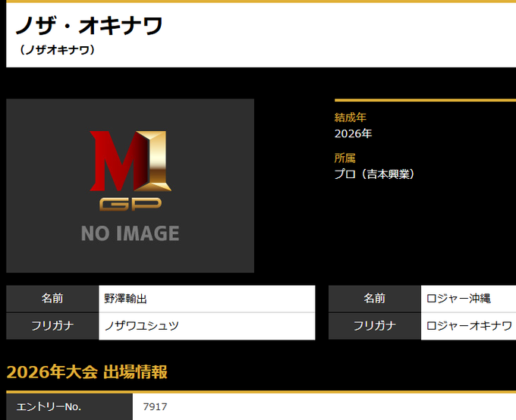The width and height of the screenshot is (516, 420).
Task: Click the furigana cell ノザワユシュツ
Action: [x=206, y=326]
